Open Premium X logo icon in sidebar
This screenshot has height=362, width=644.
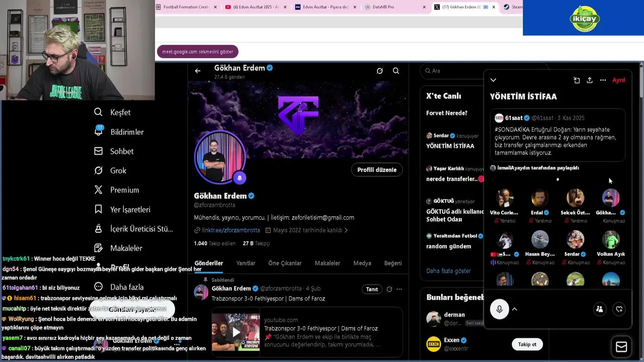pos(99,190)
